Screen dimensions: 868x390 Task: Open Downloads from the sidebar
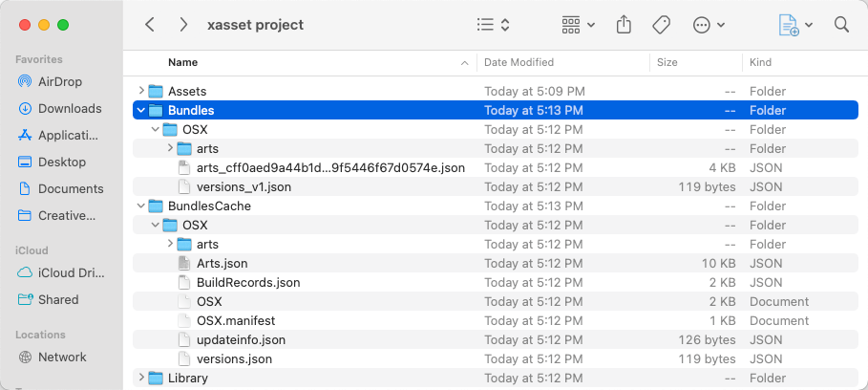pos(69,108)
